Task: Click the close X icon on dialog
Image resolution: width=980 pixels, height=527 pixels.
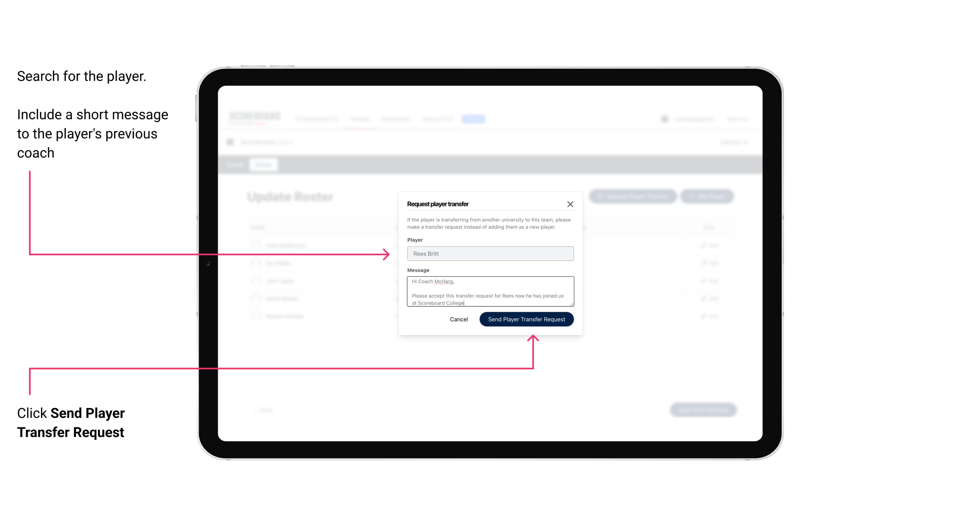Action: tap(570, 204)
